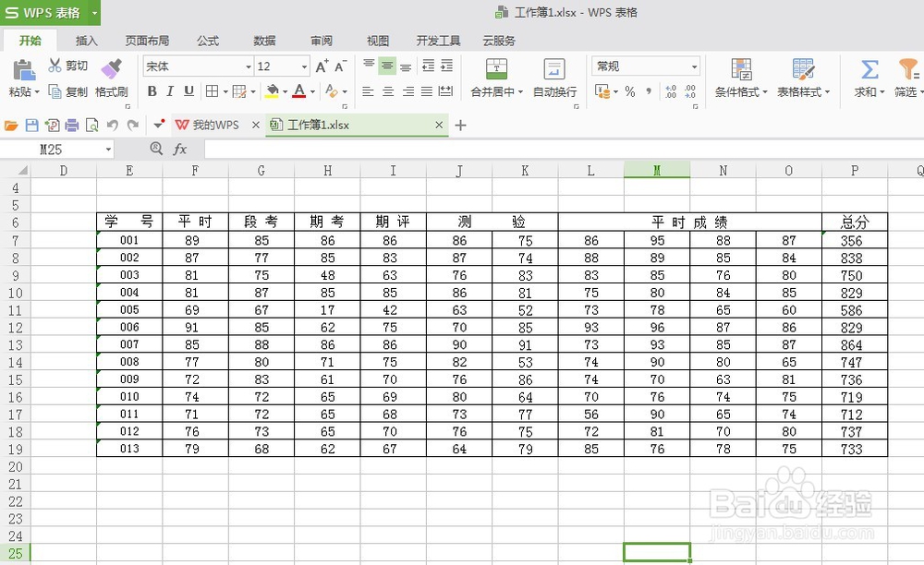Click the justify alignment icon

(x=427, y=91)
